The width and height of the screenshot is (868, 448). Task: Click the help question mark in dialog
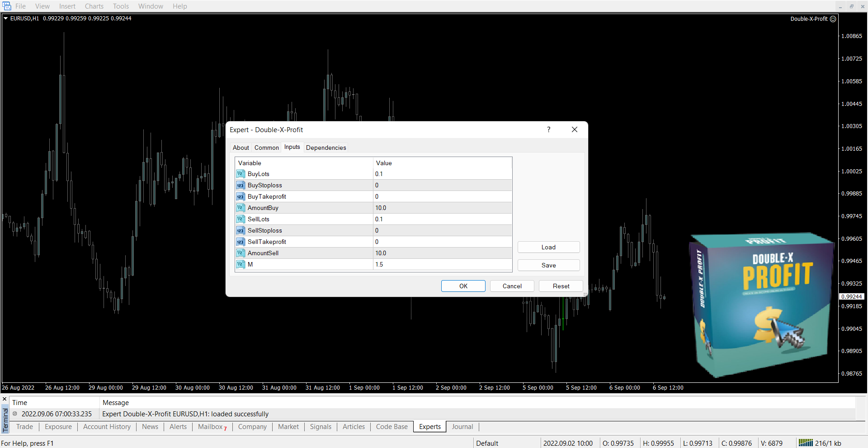point(548,129)
